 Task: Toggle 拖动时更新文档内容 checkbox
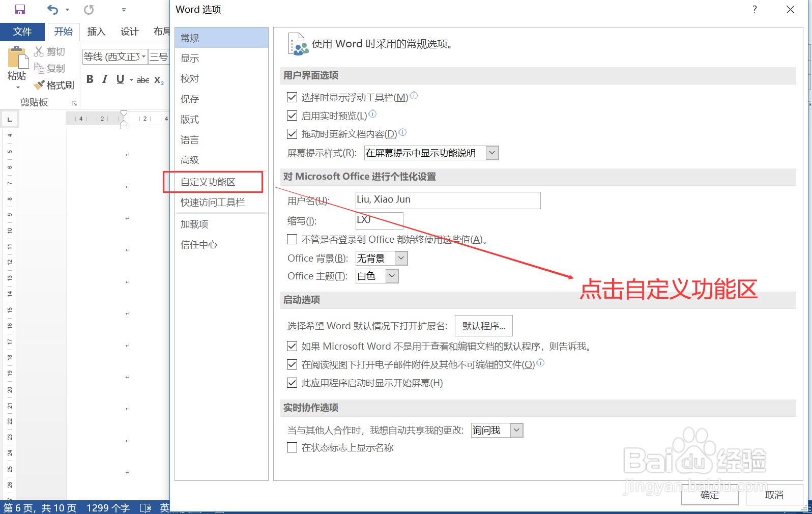click(292, 134)
